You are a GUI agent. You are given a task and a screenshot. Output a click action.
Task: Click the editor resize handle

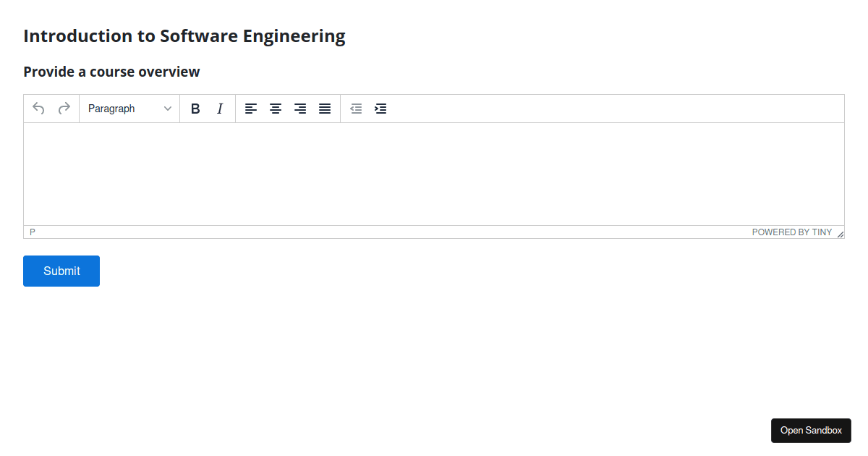tap(841, 234)
